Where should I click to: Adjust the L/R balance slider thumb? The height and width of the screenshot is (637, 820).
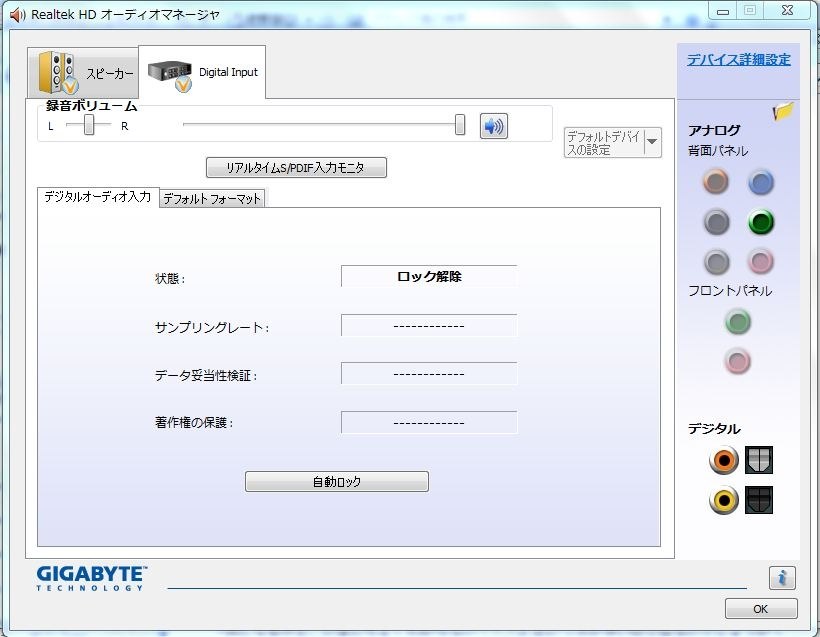(x=89, y=125)
